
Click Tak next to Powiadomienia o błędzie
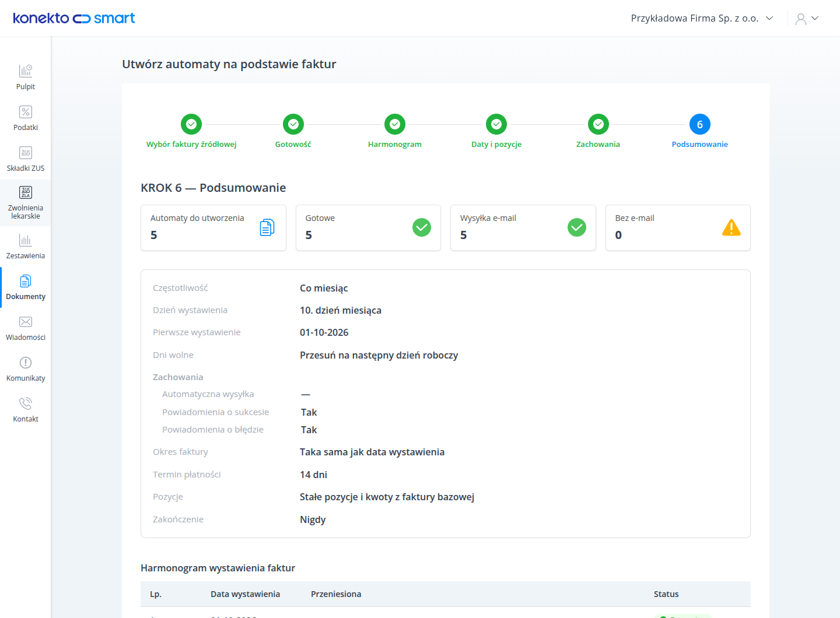309,430
